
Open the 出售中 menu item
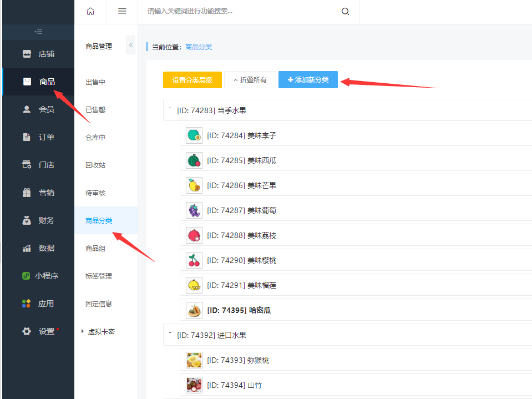coord(95,82)
